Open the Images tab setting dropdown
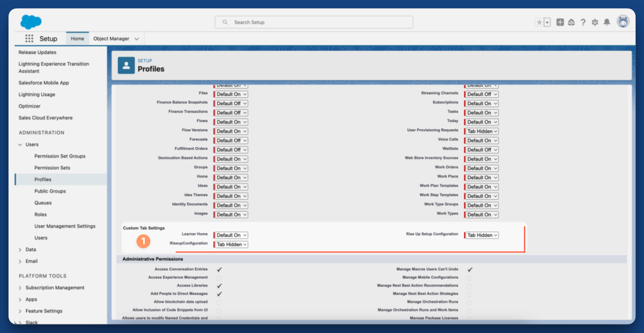 (231, 215)
